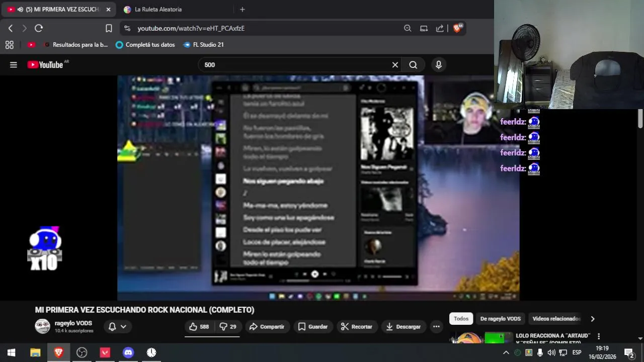Open Completá tus datos bookmark

pos(145,45)
